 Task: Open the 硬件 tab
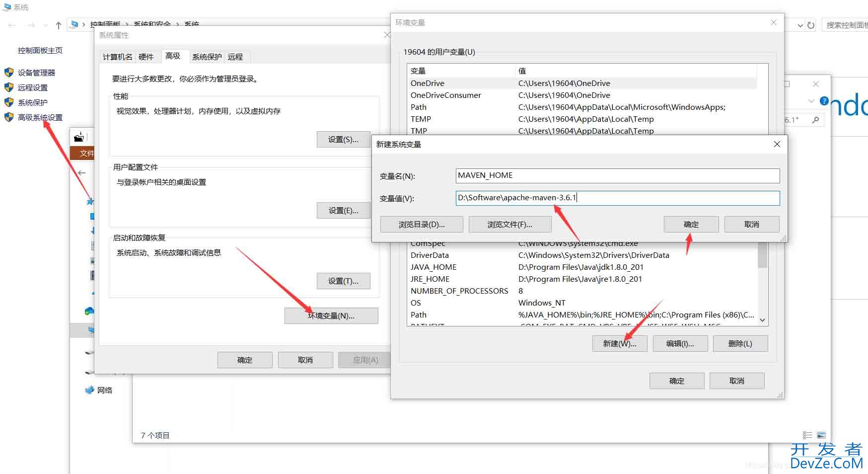coord(146,57)
